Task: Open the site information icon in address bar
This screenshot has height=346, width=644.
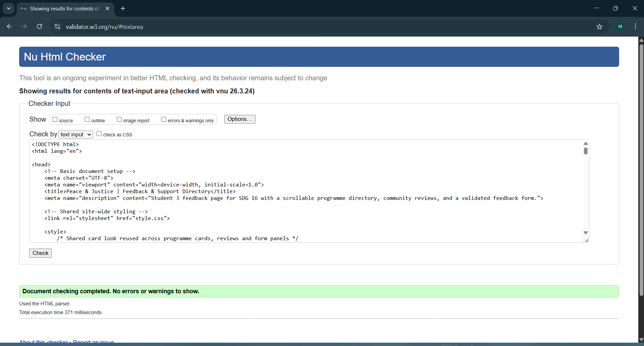Action: (57, 27)
